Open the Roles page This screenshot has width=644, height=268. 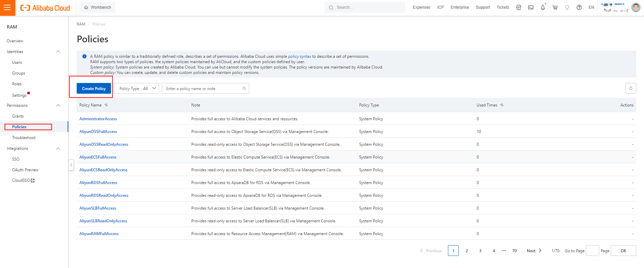[17, 84]
